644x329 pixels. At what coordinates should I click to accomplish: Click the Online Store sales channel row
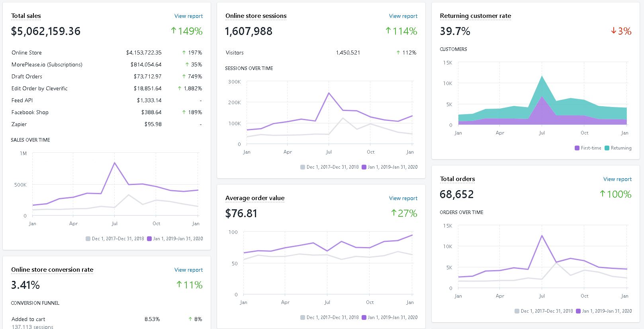pos(27,53)
